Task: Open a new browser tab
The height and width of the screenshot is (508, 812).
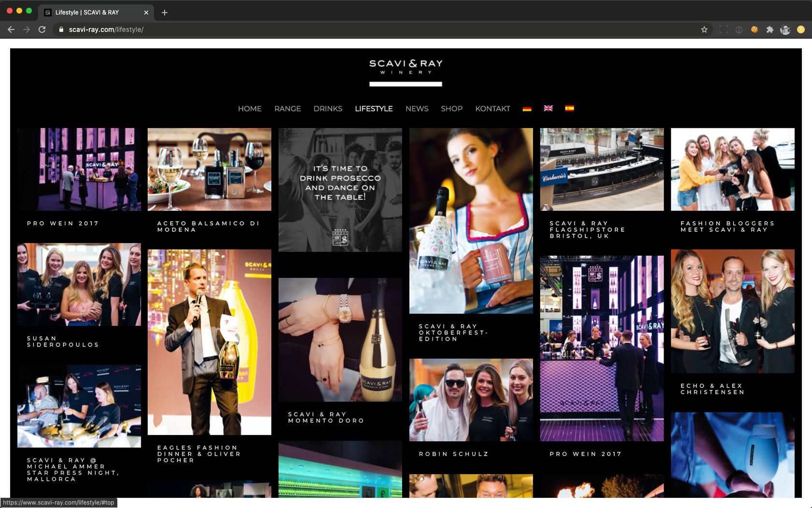Action: tap(164, 13)
